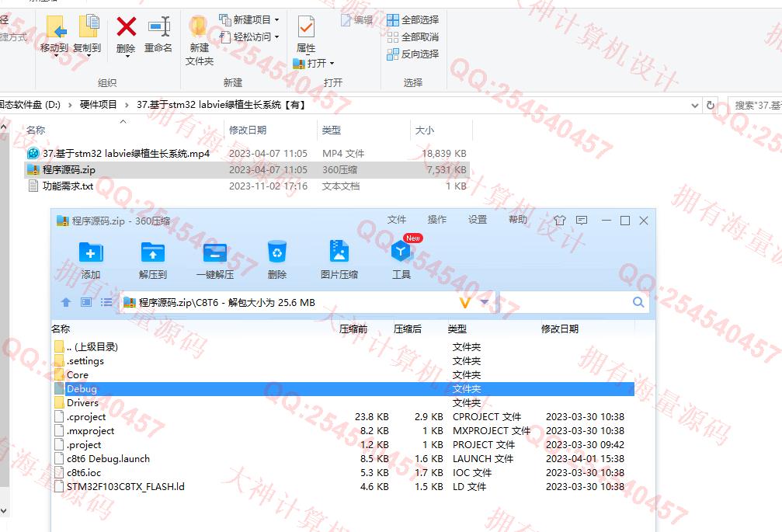The image size is (782, 532).
Task: Select the Debug folder in archive list
Action: point(82,389)
